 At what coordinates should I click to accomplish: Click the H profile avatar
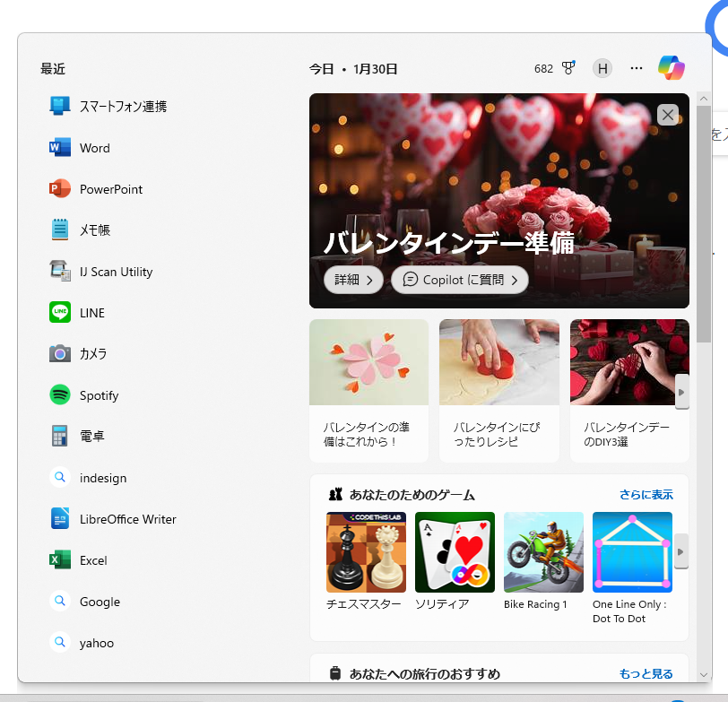pyautogui.click(x=602, y=68)
